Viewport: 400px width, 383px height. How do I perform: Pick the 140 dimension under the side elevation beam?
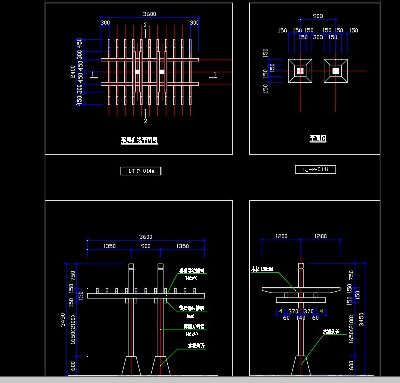coord(301,318)
